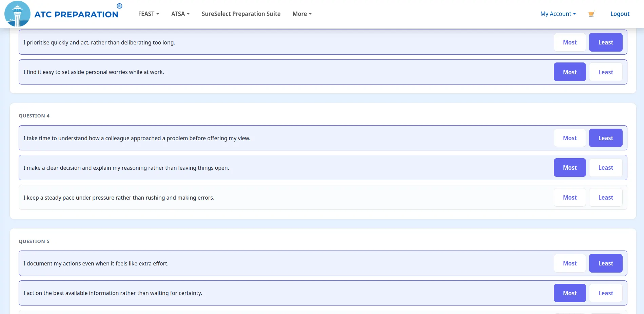
Task: Expand the FEAST dropdown menu
Action: click(149, 14)
